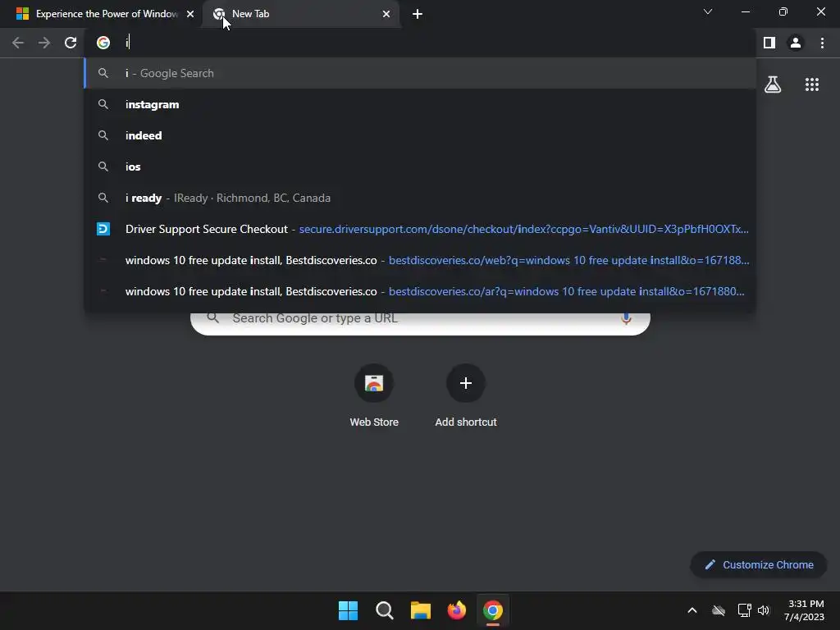Screen dimensions: 840x630
Task: Click the browser forward arrow
Action: click(x=44, y=43)
